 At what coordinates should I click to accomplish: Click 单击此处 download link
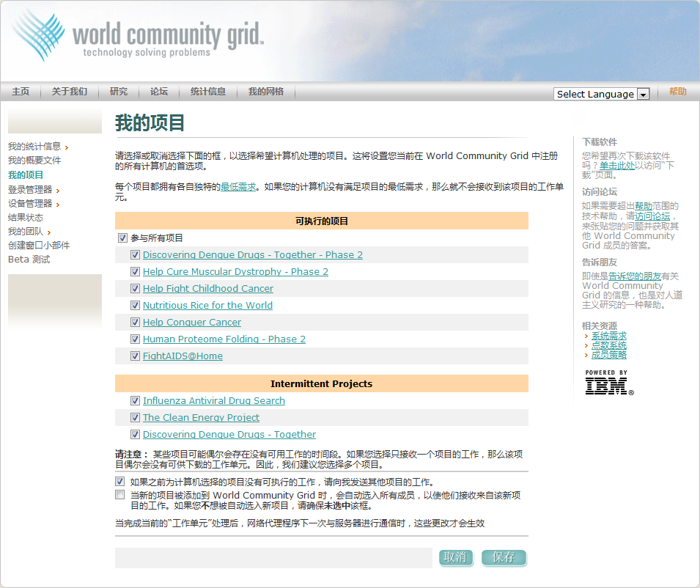(617, 166)
